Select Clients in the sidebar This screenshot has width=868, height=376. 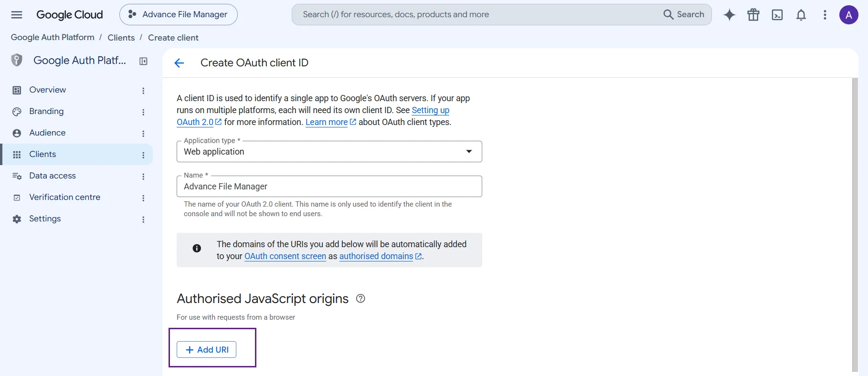(x=76, y=155)
